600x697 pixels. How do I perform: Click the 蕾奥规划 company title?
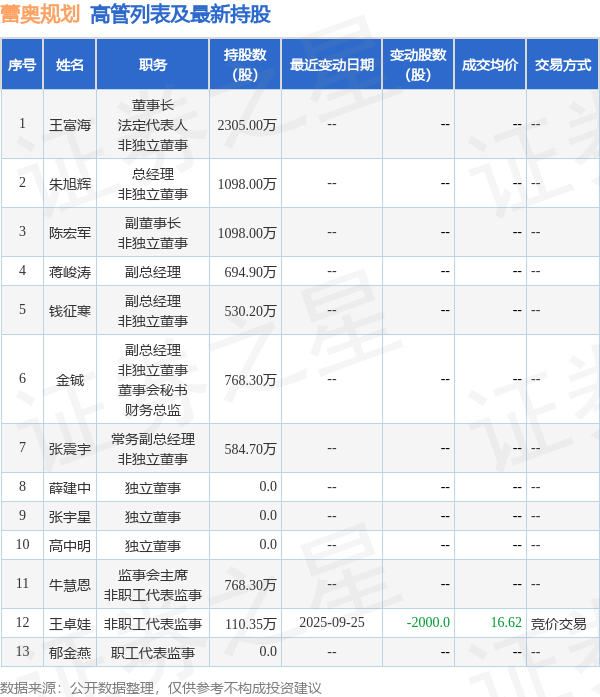click(40, 14)
